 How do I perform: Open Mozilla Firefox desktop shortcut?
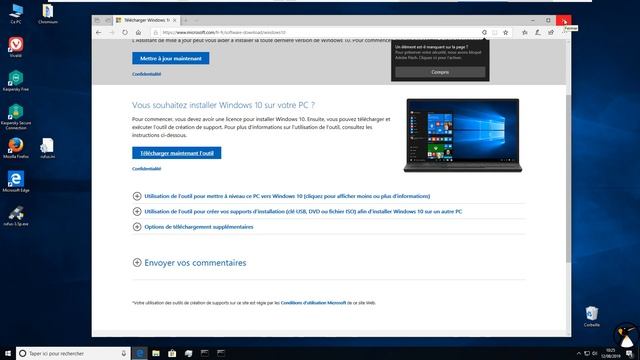tap(16, 148)
